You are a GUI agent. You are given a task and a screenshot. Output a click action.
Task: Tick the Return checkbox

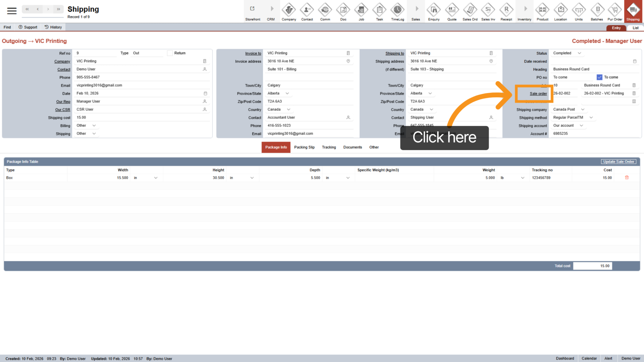[170, 53]
